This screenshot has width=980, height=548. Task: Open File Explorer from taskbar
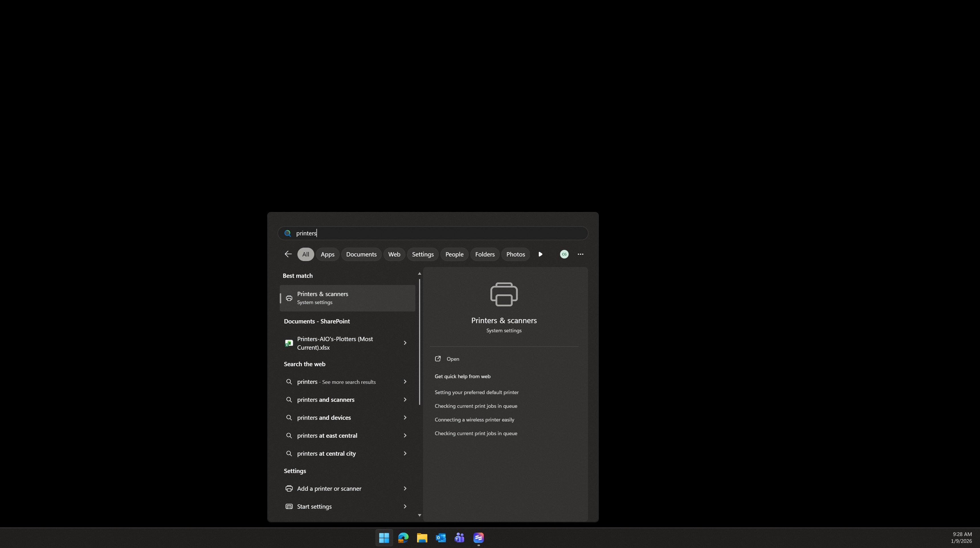click(x=422, y=538)
